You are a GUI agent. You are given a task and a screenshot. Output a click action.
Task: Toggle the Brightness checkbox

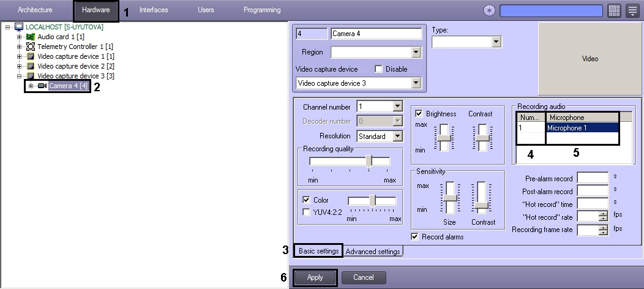click(419, 114)
